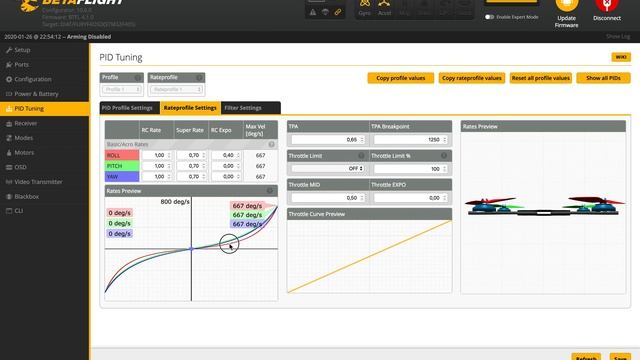Click the Throttle Curve Preview graph

[x=369, y=256]
